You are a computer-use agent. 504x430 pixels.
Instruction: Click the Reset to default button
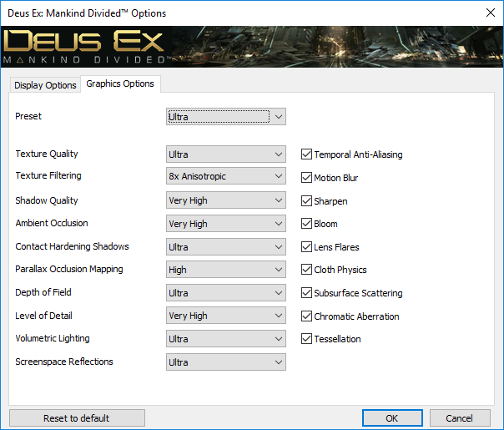pyautogui.click(x=77, y=418)
